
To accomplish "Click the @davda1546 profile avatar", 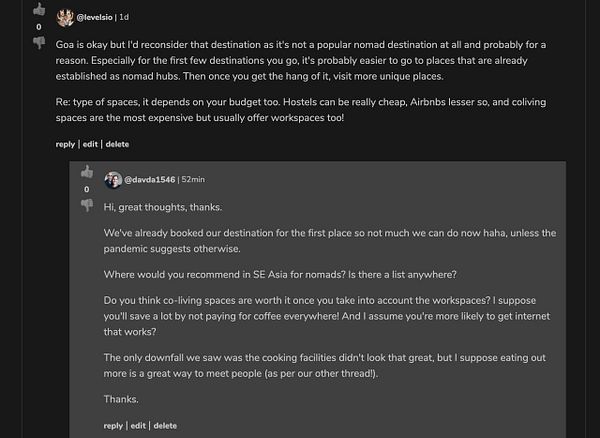I will click(x=113, y=180).
